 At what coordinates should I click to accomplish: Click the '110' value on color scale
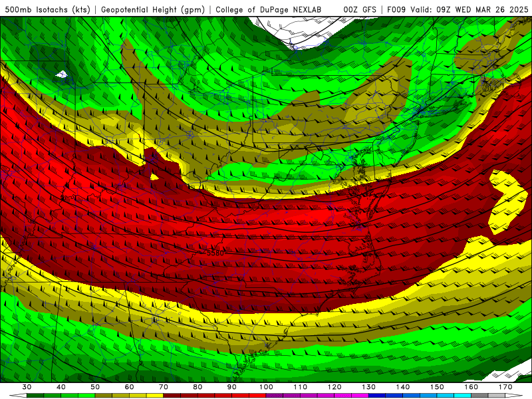(301, 387)
